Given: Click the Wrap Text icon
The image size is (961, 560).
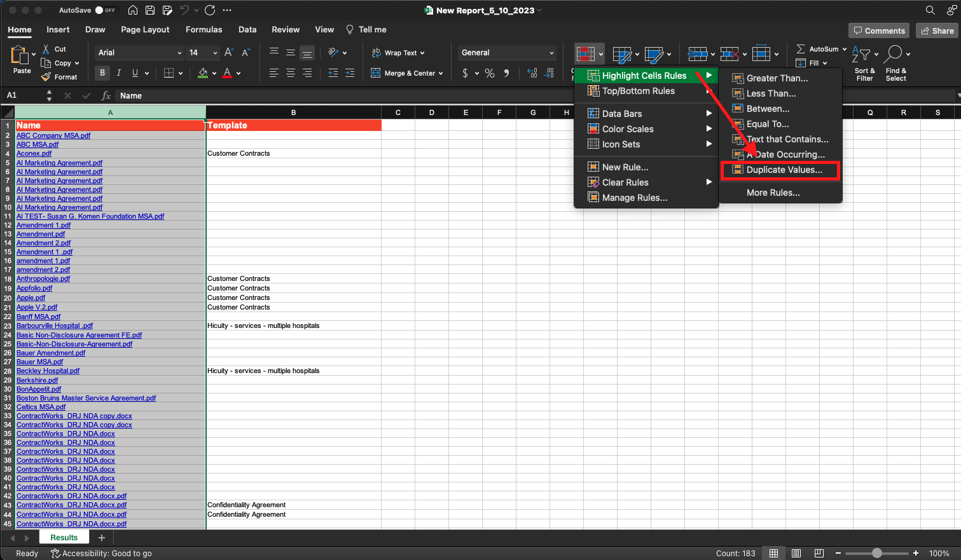Looking at the screenshot, I should coord(376,53).
